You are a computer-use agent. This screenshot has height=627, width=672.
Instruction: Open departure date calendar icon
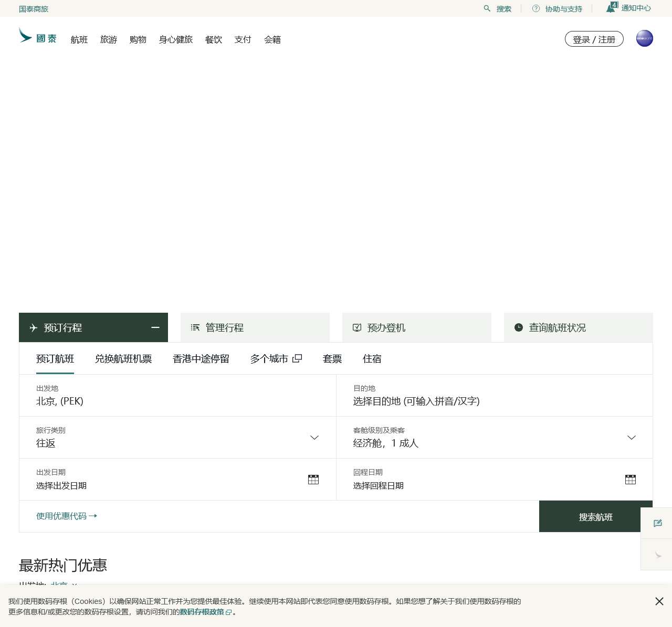[313, 479]
